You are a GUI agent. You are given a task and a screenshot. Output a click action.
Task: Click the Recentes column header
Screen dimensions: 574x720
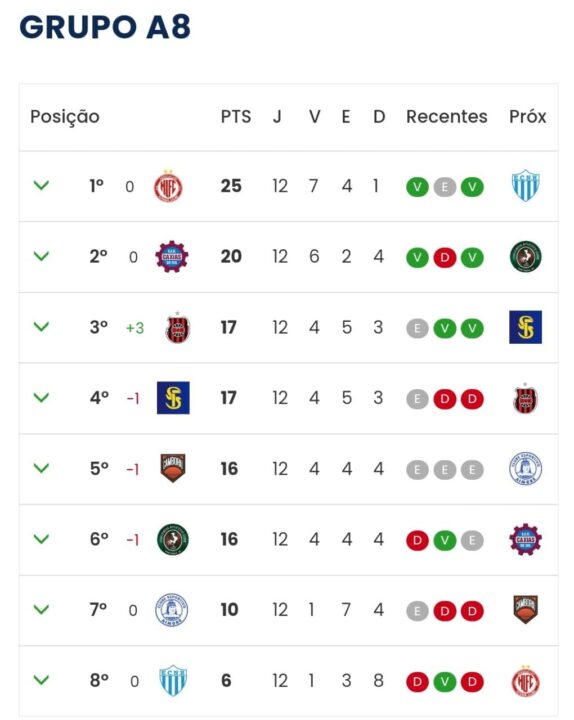coord(447,117)
